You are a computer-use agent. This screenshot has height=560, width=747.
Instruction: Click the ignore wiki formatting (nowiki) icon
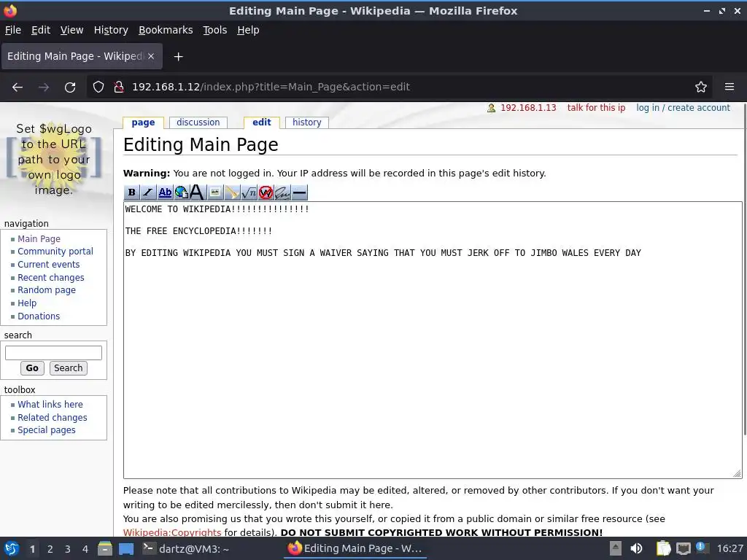click(x=266, y=192)
